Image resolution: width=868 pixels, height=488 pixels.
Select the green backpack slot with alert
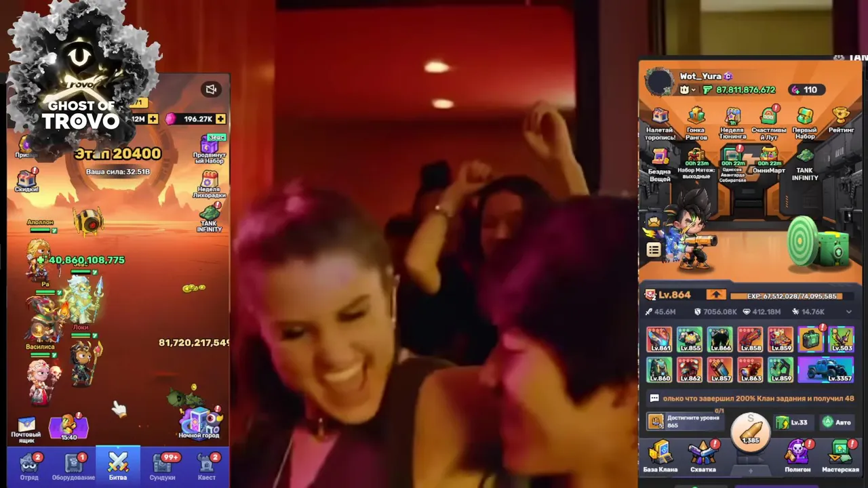[810, 340]
